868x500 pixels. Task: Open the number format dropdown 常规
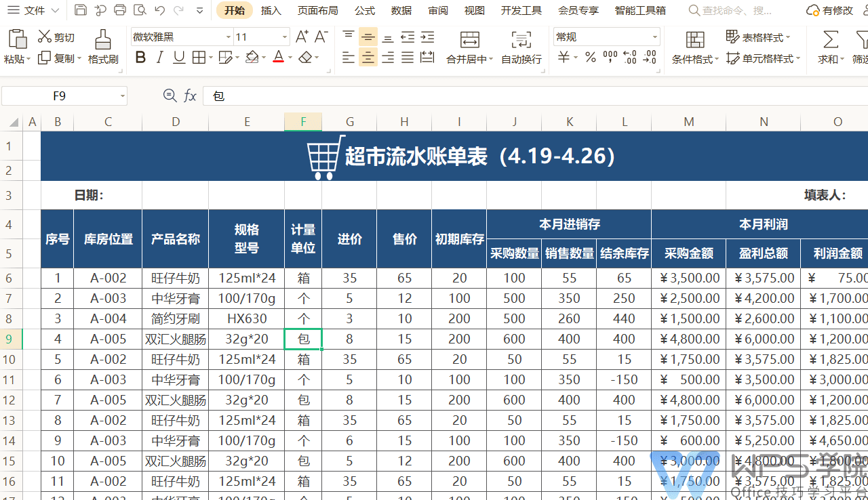coord(655,37)
